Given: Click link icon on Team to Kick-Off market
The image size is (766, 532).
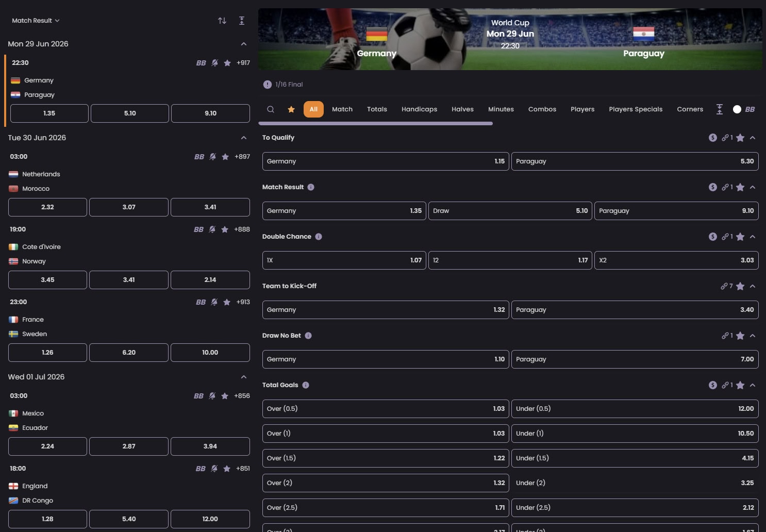Looking at the screenshot, I should (x=724, y=286).
